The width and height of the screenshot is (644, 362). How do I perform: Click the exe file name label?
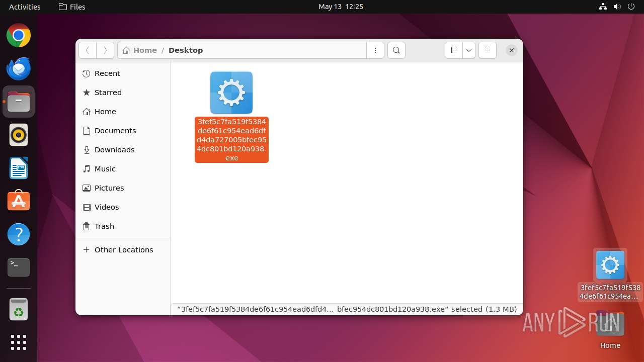231,140
